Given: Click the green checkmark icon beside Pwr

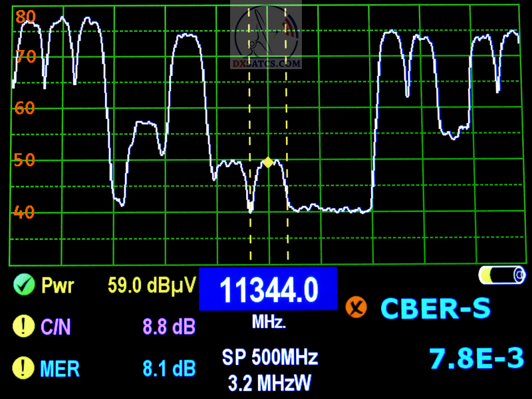Looking at the screenshot, I should (25, 286).
